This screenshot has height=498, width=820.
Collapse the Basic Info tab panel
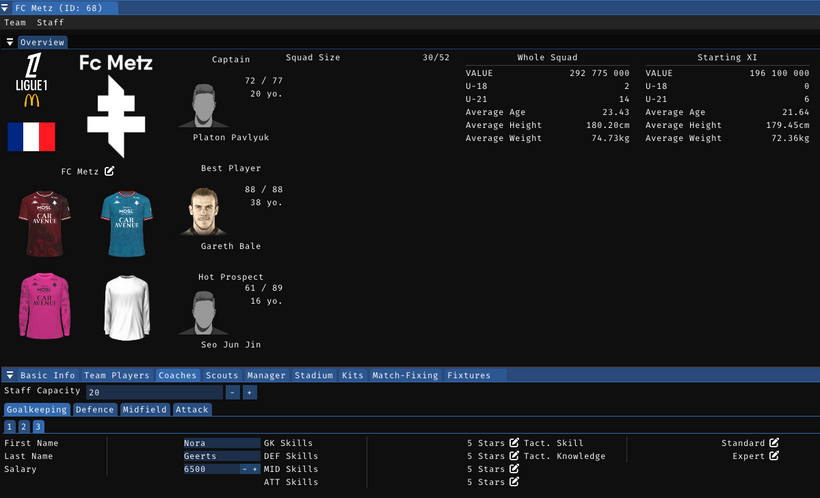tap(10, 376)
